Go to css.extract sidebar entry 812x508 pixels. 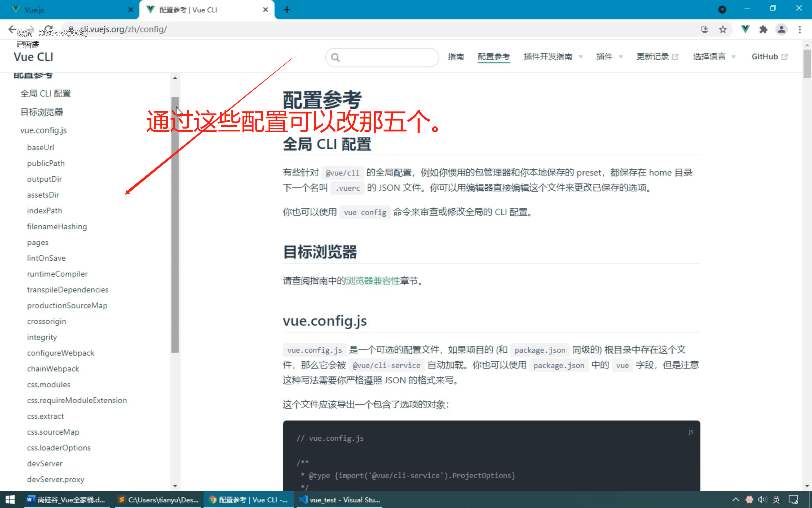click(45, 416)
